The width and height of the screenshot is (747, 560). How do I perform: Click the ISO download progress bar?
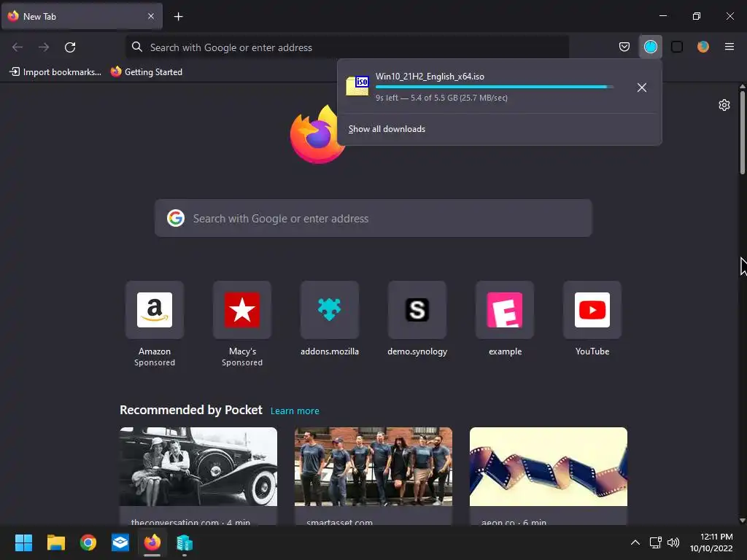494,87
